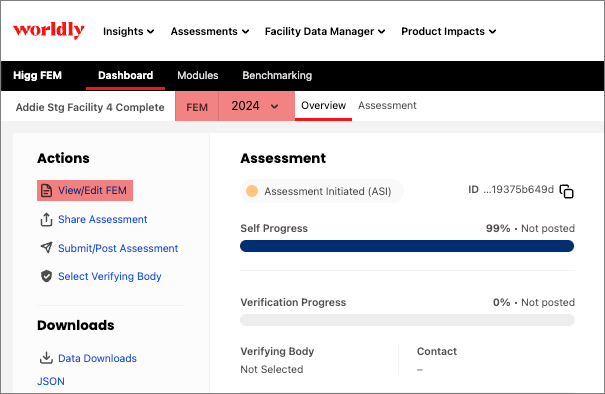Image resolution: width=605 pixels, height=394 pixels.
Task: Select the FEM module selector
Action: (197, 107)
